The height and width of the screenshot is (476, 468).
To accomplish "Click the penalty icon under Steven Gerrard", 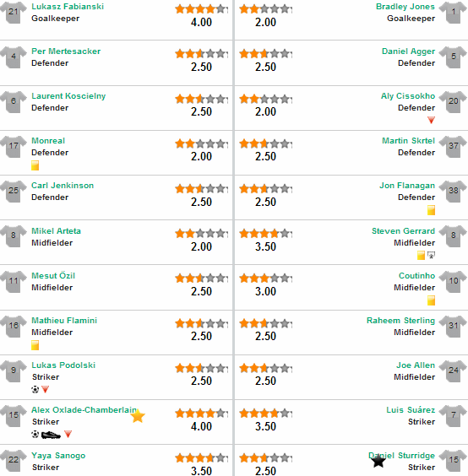I will pos(431,255).
